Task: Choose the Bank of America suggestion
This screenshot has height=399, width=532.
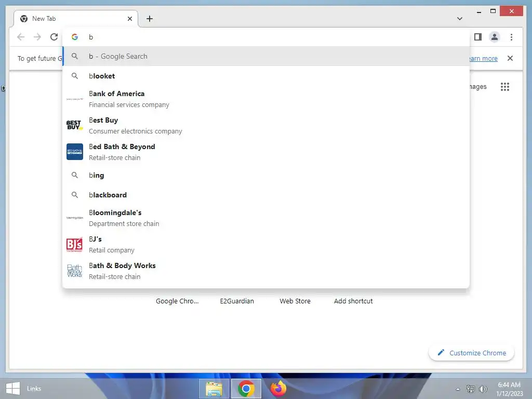Action: (267, 99)
